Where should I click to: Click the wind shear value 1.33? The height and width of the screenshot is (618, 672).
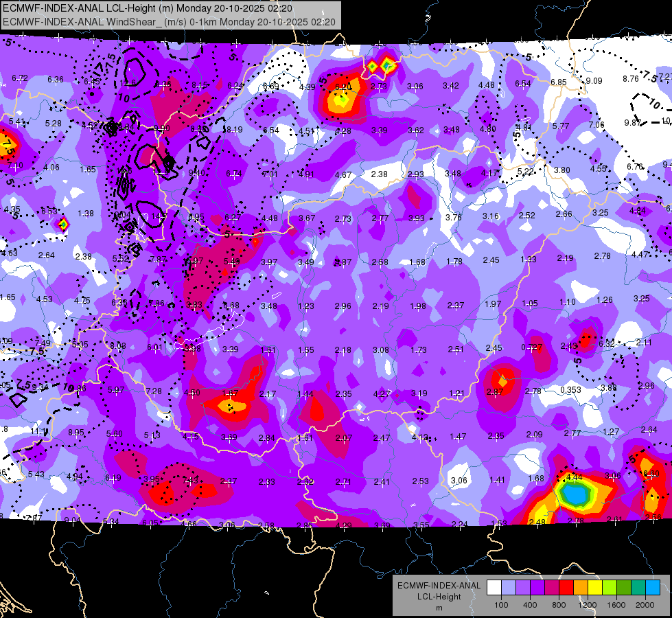528,259
